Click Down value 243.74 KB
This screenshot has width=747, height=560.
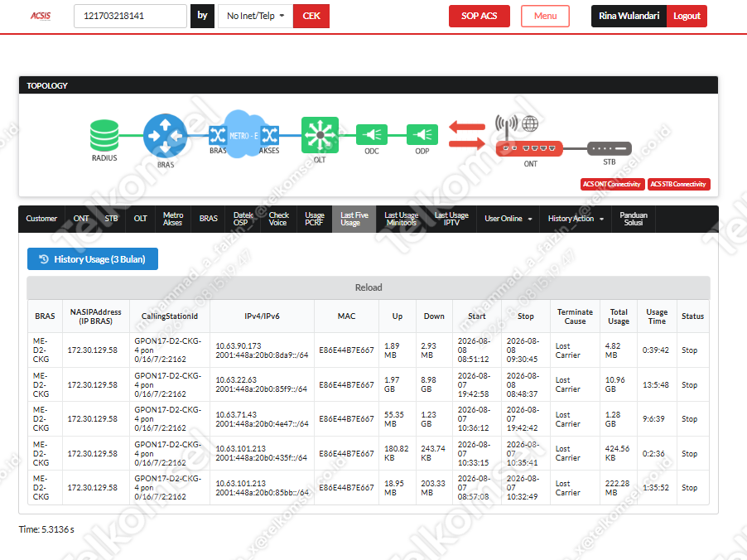(433, 453)
